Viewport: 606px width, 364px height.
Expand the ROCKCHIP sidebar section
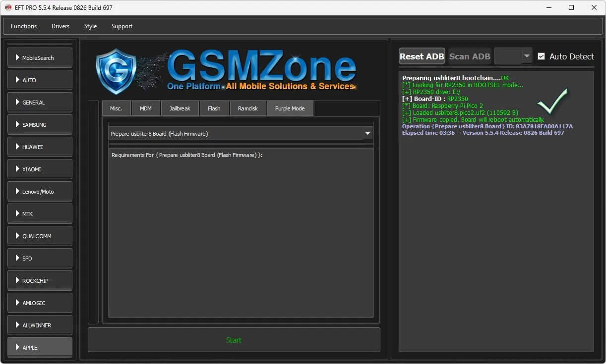(x=40, y=281)
